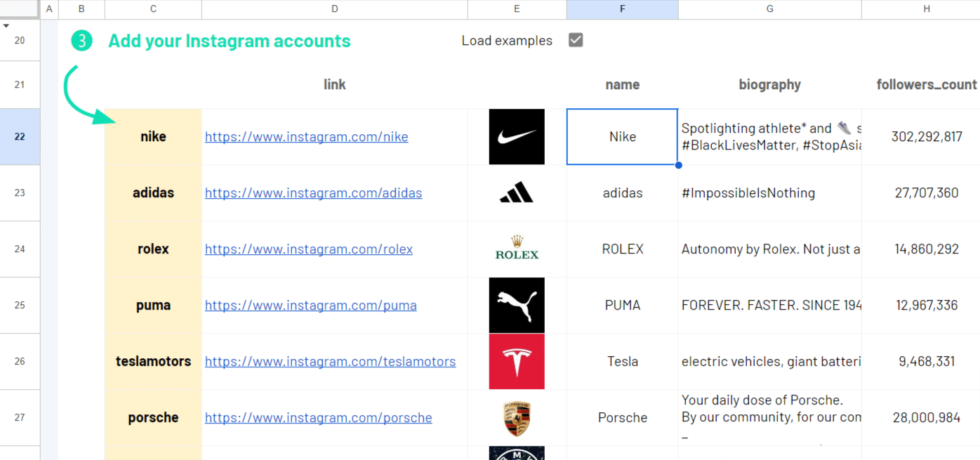Image resolution: width=980 pixels, height=460 pixels.
Task: Click the Nike followers count cell
Action: pyautogui.click(x=926, y=137)
